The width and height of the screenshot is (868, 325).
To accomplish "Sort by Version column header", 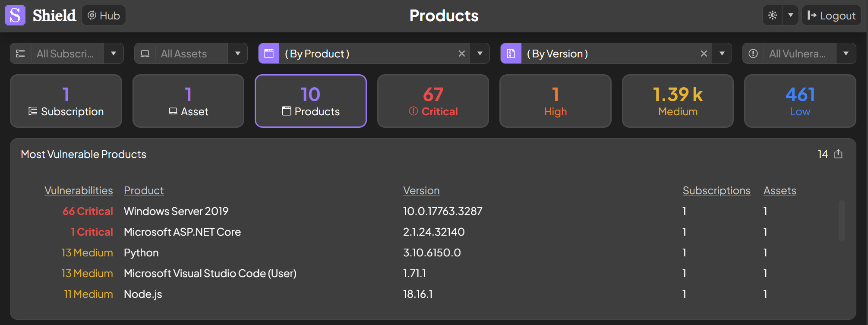I will point(421,190).
